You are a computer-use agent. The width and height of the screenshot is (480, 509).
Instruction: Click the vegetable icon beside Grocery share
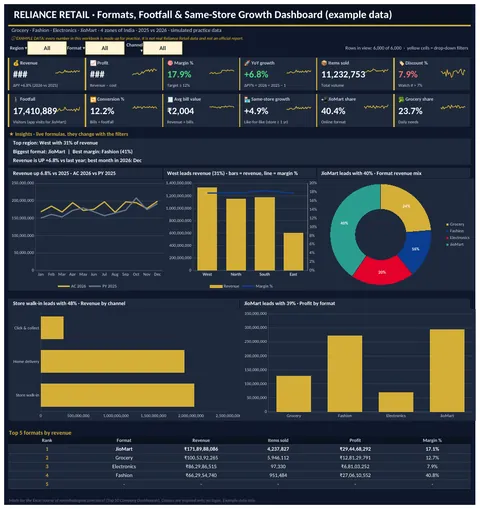[401, 99]
